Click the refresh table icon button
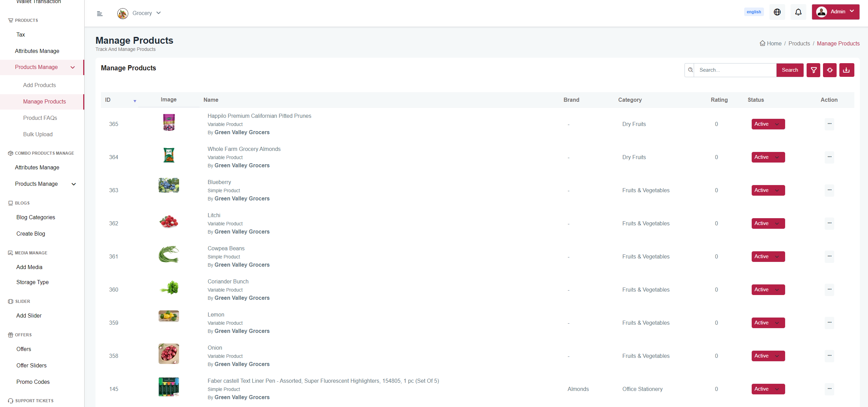Viewport: 868px width, 407px height. tap(830, 70)
